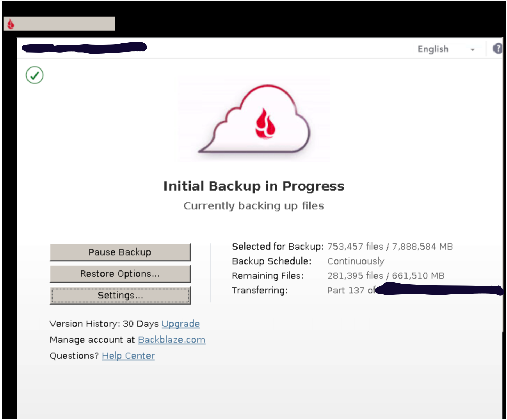Viewport: 507px width, 420px height.
Task: Click the 'Questions?' text
Action: [74, 356]
